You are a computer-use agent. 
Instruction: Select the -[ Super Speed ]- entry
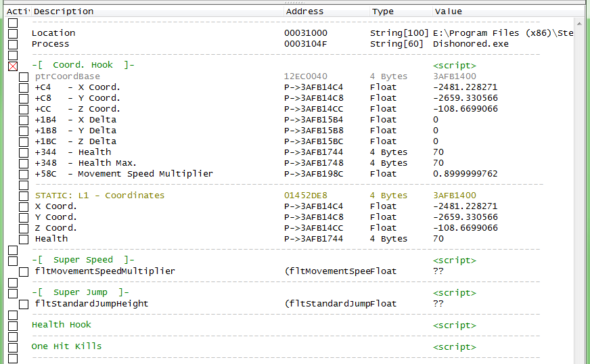pyautogui.click(x=83, y=260)
